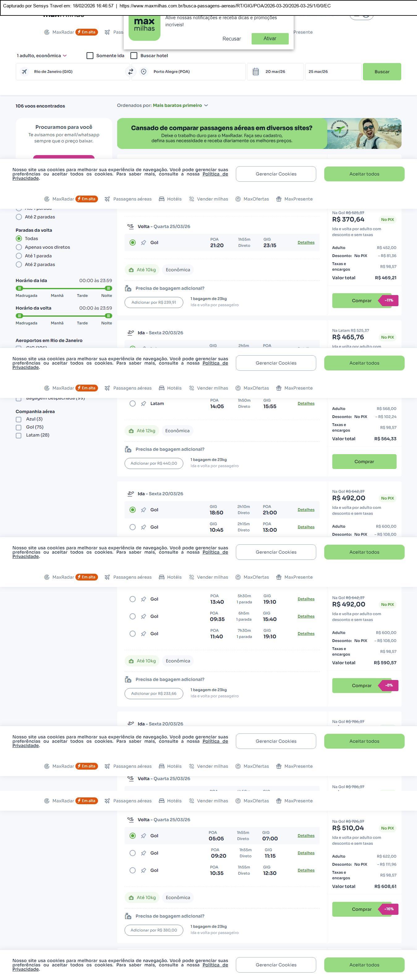
Task: Expand the Mais baratos primeiro sort dropdown
Action: coord(180,105)
